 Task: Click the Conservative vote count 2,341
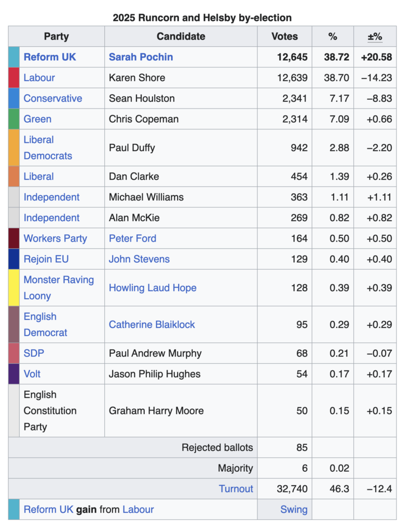tap(295, 98)
